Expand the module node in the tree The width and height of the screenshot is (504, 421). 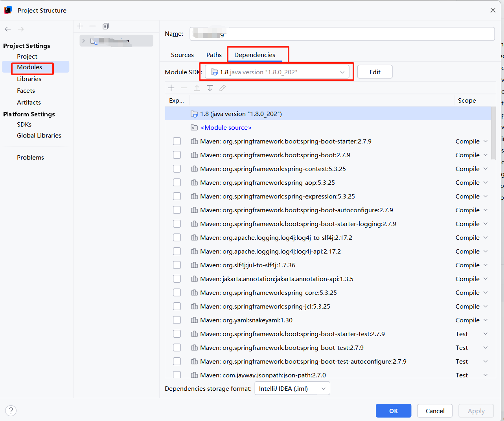tap(83, 41)
